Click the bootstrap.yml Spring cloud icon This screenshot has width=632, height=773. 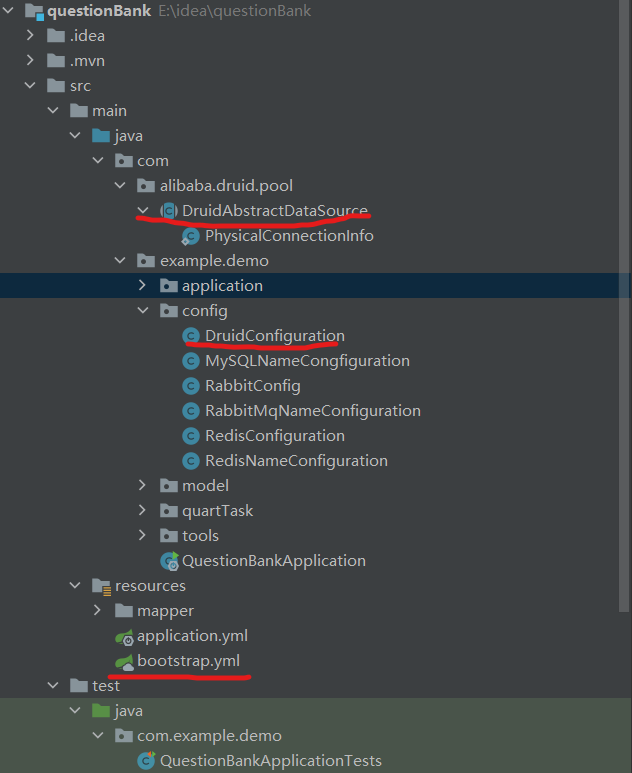tap(124, 662)
